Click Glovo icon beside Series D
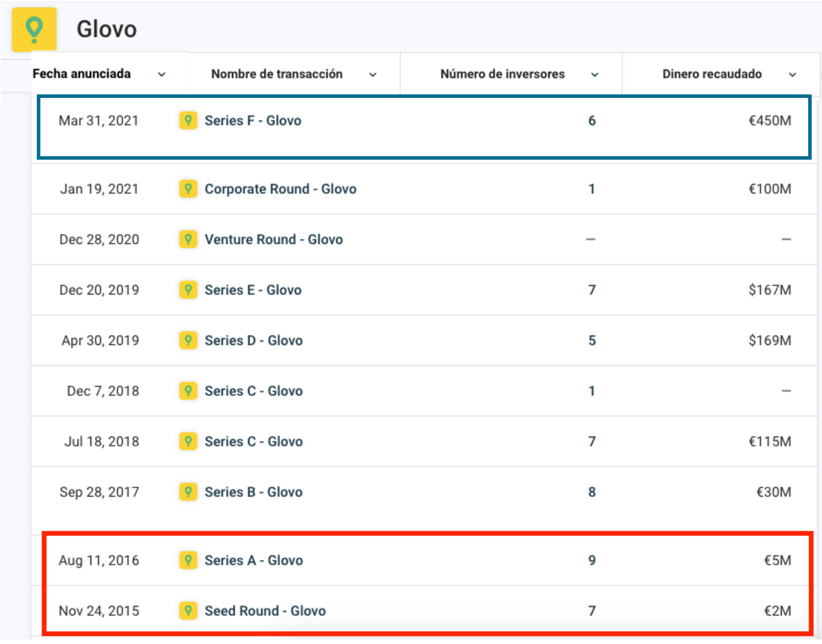This screenshot has height=644, width=822. (x=188, y=340)
